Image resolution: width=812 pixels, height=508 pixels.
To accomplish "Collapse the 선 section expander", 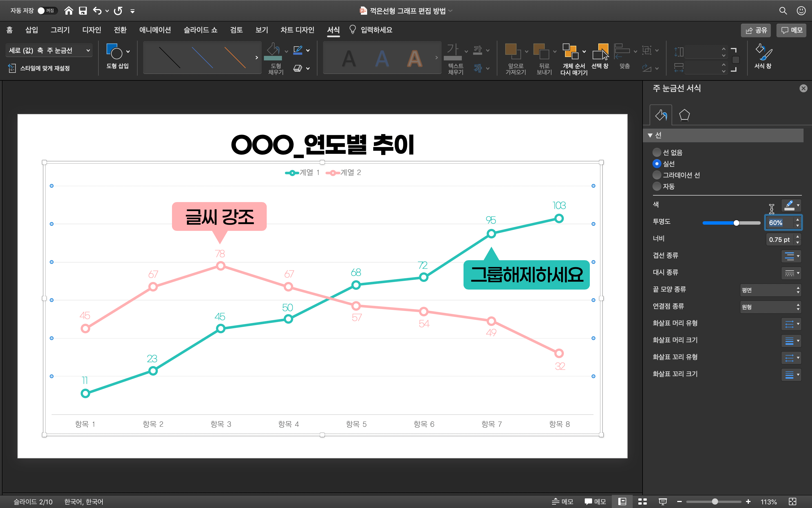I will pyautogui.click(x=650, y=135).
